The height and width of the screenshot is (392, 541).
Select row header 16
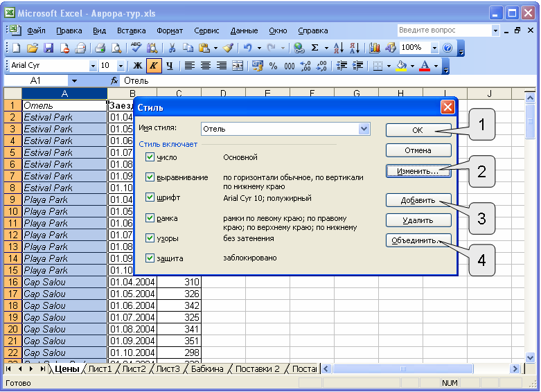[x=12, y=282]
